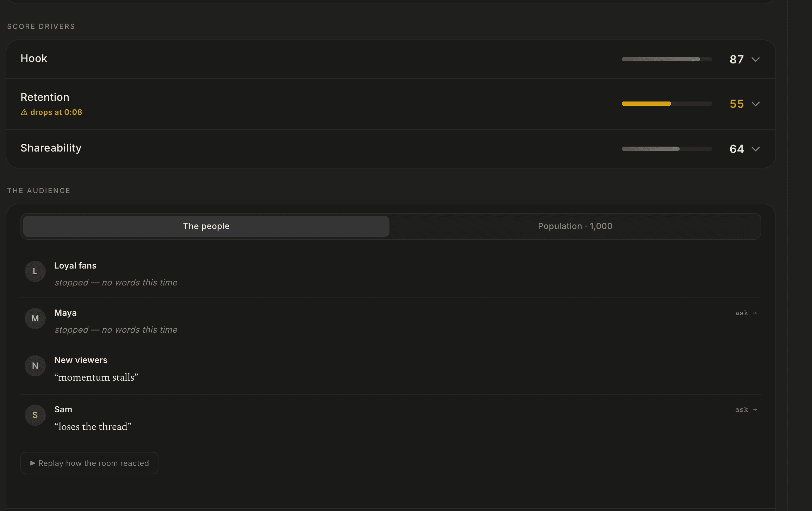
Task: Click the New viewers avatar N
Action: point(35,366)
